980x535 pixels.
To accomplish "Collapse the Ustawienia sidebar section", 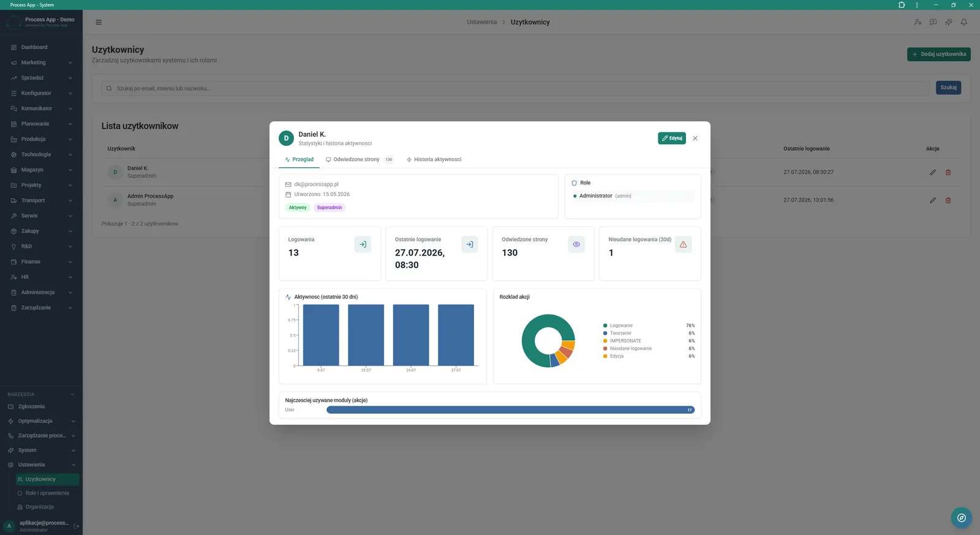I will pos(41,465).
